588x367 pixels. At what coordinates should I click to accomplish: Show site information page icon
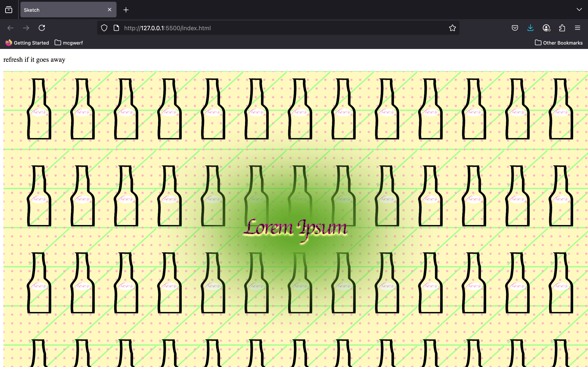pyautogui.click(x=116, y=28)
